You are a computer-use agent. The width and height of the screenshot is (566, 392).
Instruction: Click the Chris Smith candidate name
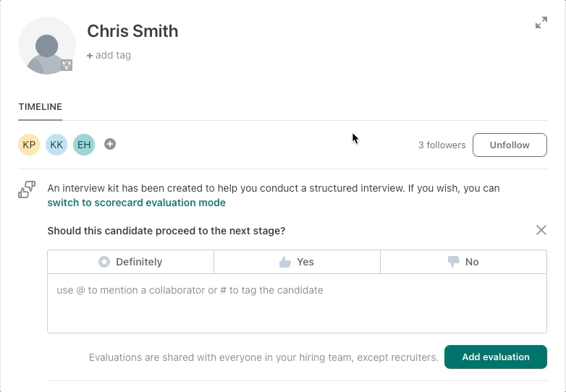pyautogui.click(x=132, y=31)
